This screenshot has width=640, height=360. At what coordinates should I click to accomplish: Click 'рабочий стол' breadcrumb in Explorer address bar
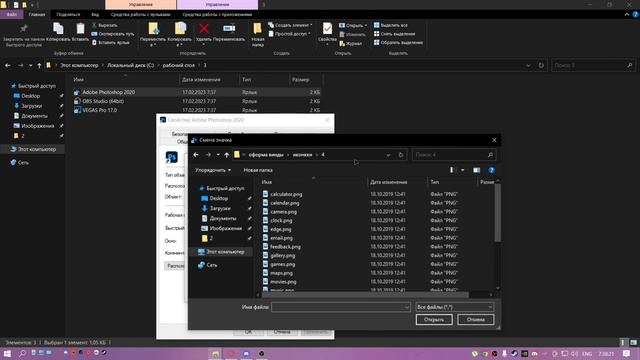pyautogui.click(x=178, y=65)
